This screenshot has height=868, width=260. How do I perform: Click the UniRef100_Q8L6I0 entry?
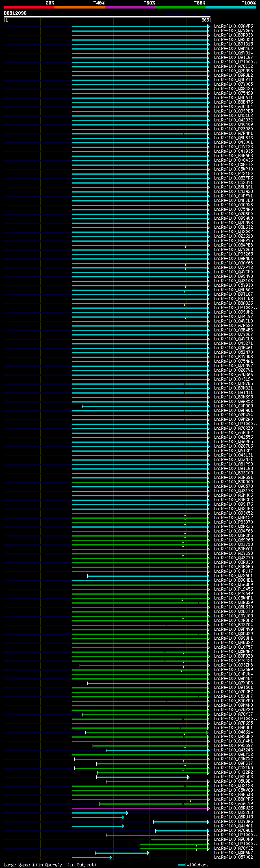pos(233,607)
